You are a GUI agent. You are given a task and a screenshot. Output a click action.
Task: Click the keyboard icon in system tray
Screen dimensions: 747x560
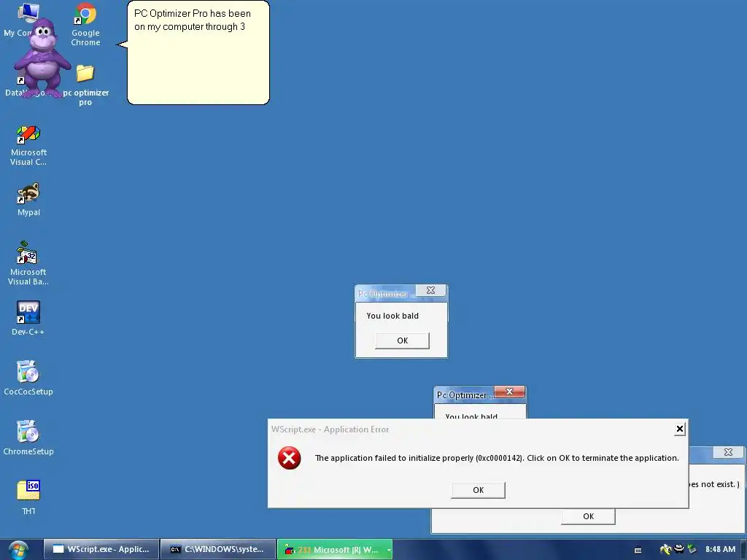[x=638, y=550]
